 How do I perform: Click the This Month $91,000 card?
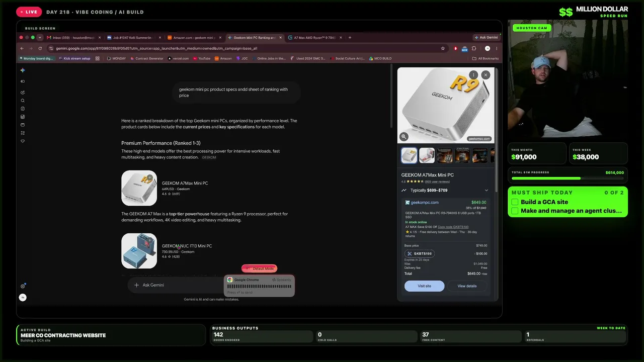tap(537, 153)
